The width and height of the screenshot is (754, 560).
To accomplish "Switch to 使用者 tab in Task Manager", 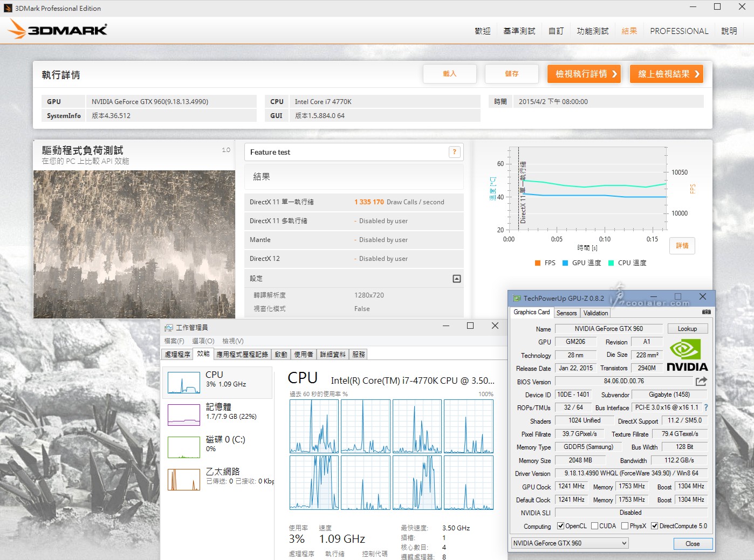I will pos(304,355).
